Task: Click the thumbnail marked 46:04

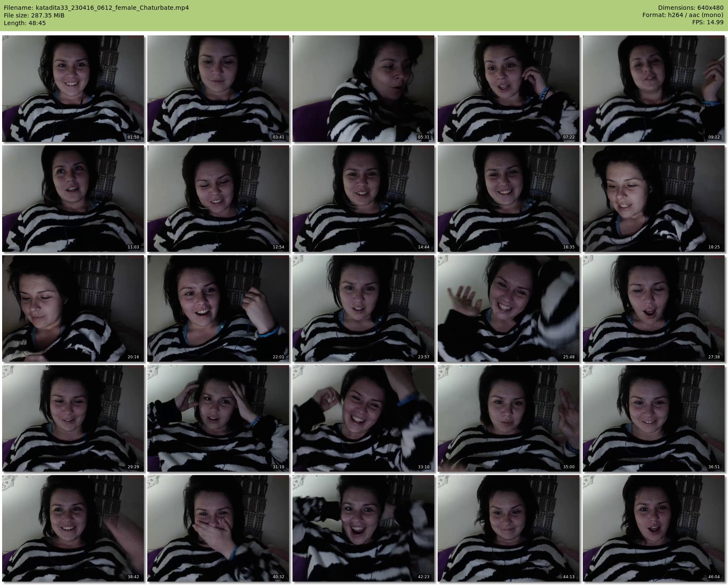Action: 653,528
